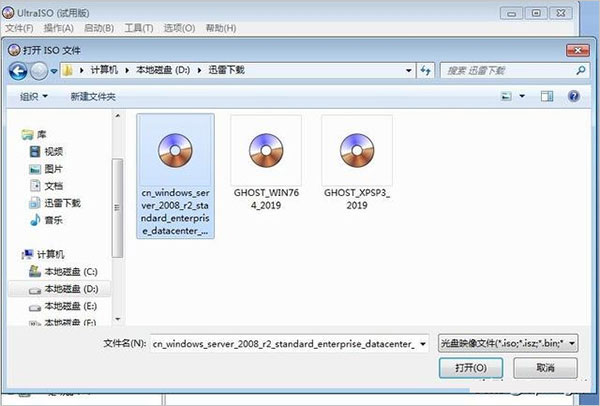Click the 取消 button
This screenshot has height=406, width=600.
tap(545, 368)
